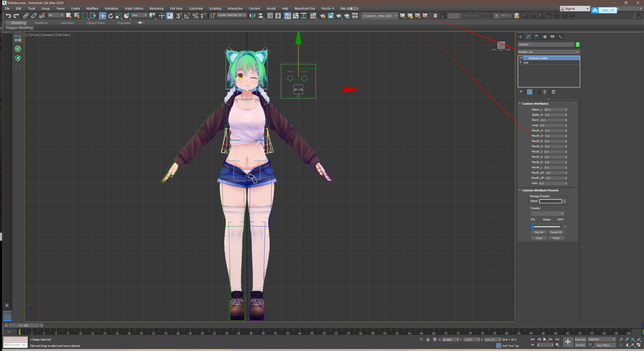Click the Pin Stack icon
Screen dimensions: 644x351
pos(520,92)
